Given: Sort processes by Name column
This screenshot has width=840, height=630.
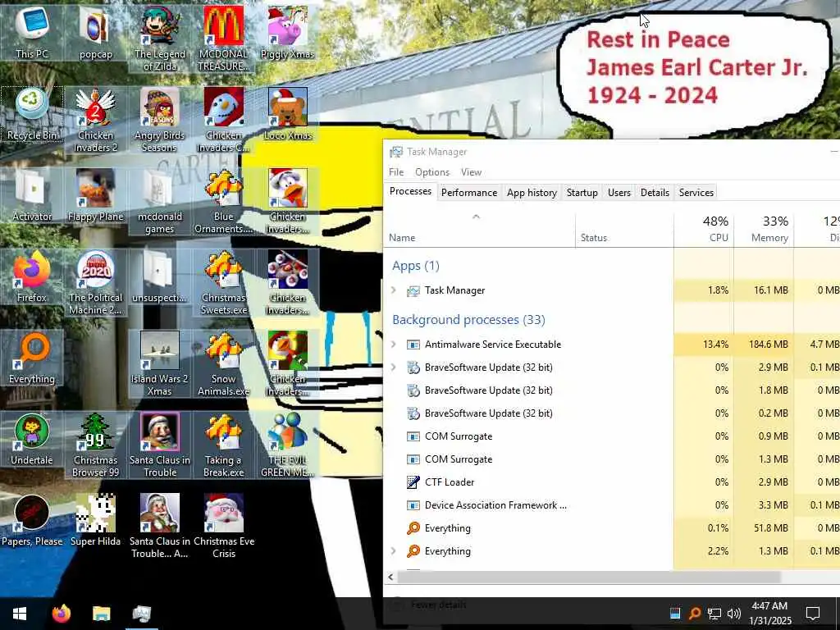Looking at the screenshot, I should tap(479, 229).
